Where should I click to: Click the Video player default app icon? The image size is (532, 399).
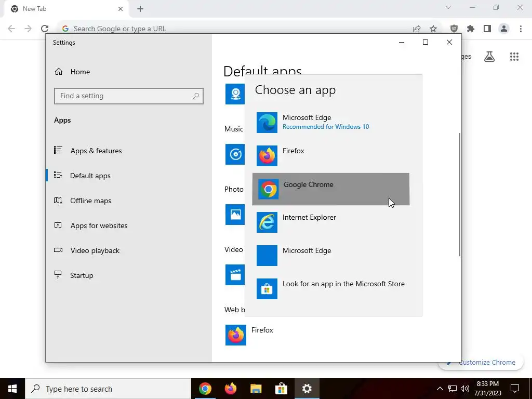(x=235, y=275)
